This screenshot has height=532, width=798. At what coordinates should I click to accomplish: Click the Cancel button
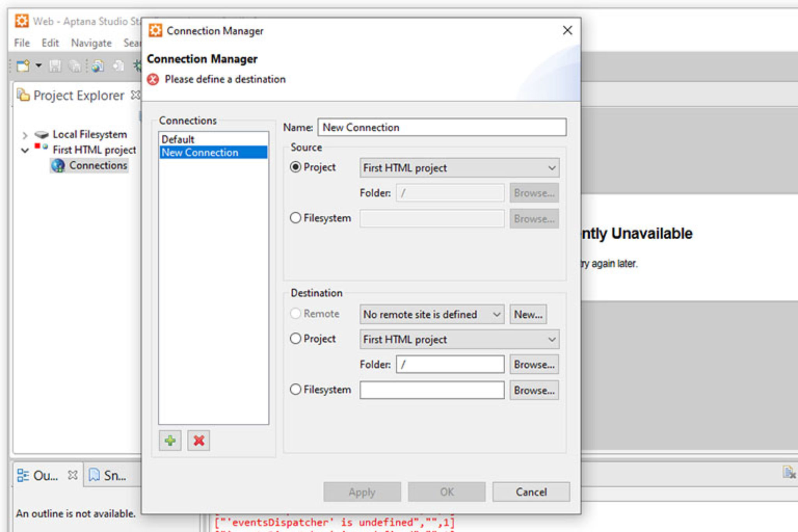coord(531,492)
